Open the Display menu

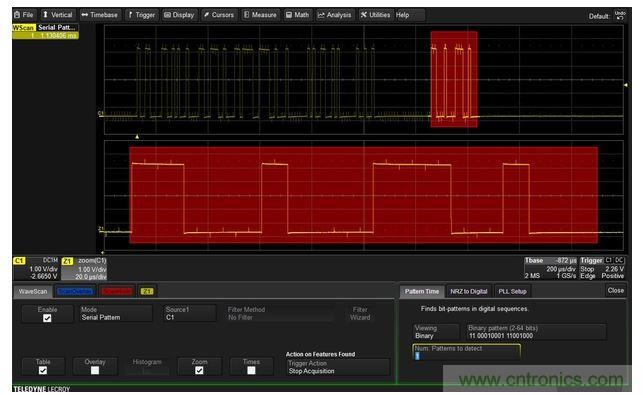pyautogui.click(x=179, y=15)
